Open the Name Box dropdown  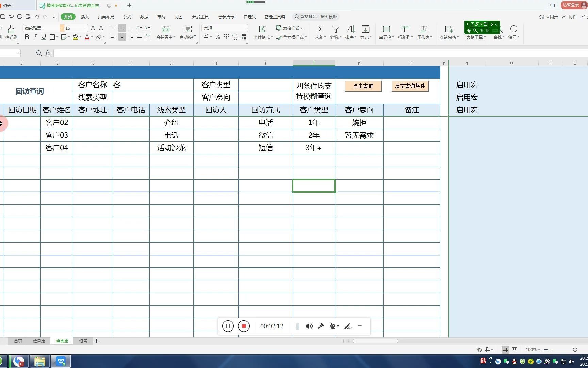pyautogui.click(x=19, y=53)
